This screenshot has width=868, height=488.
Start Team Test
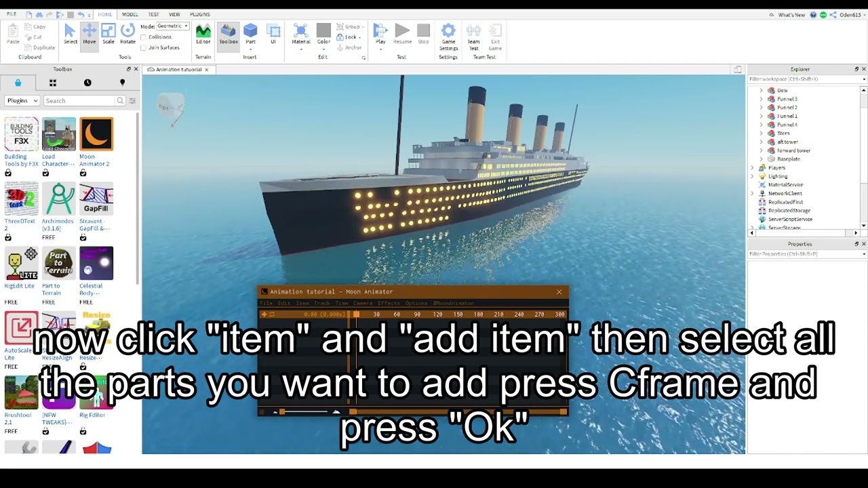(474, 37)
